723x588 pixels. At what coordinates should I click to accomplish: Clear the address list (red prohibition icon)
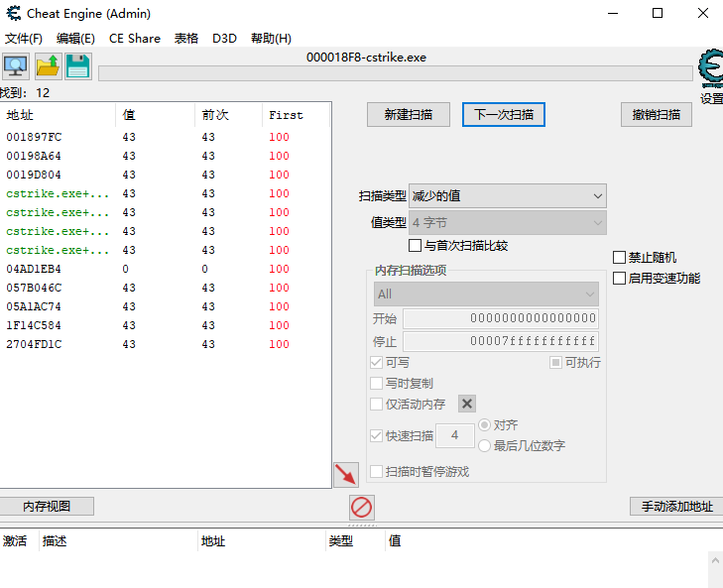pos(361,508)
